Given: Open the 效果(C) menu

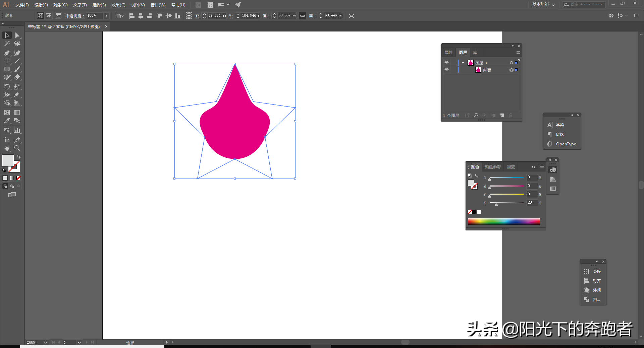Looking at the screenshot, I should (118, 5).
